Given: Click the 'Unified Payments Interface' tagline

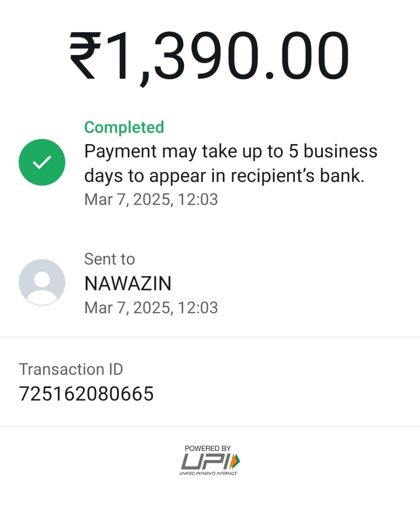Looking at the screenshot, I should [208, 473].
